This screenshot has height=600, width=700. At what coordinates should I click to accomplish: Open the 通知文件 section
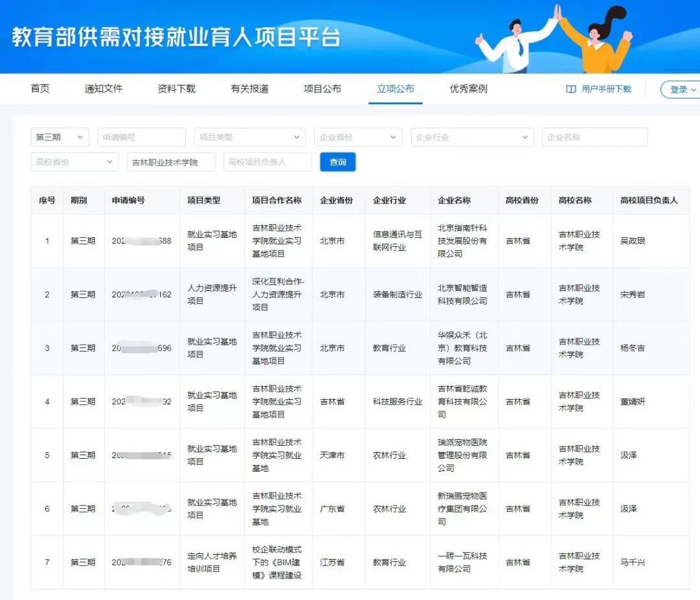(102, 89)
